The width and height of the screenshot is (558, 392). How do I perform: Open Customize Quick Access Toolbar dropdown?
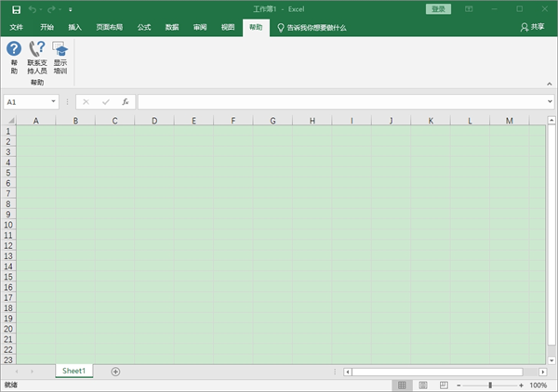pyautogui.click(x=70, y=9)
